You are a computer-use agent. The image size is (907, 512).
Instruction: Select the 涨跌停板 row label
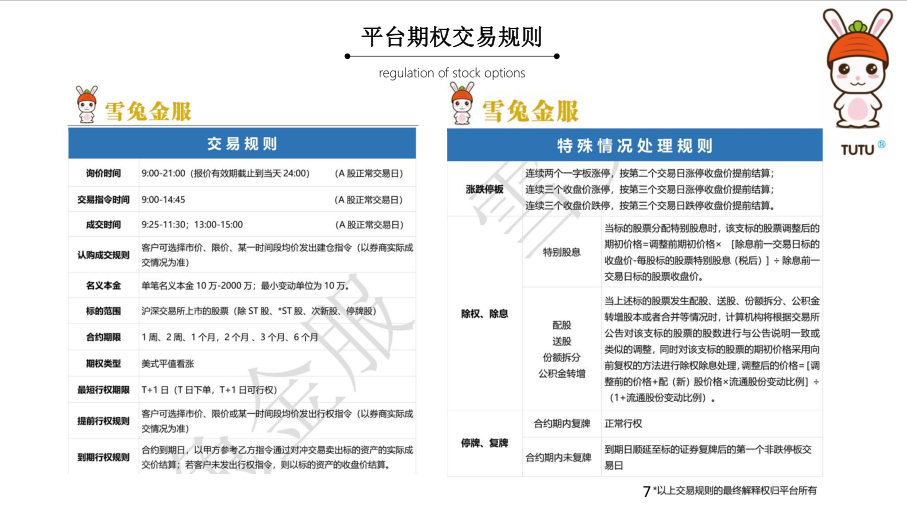484,189
